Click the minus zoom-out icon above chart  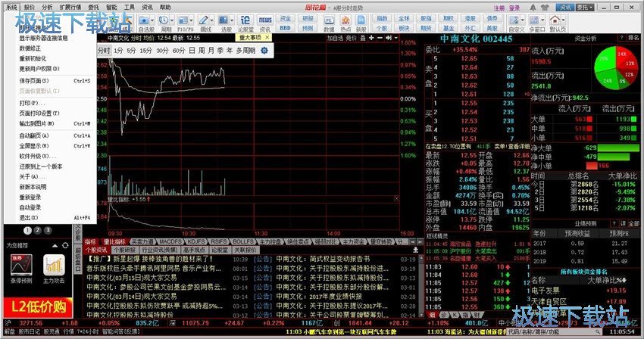coord(380,38)
